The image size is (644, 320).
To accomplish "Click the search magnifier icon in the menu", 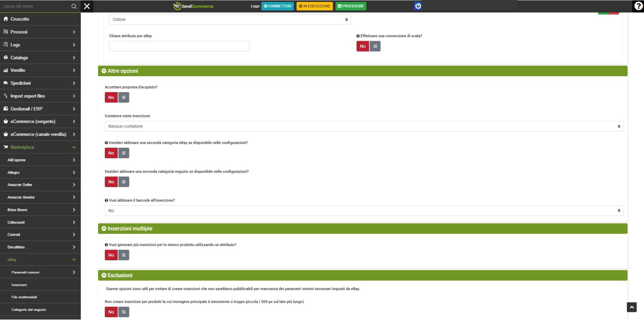I will [x=74, y=6].
